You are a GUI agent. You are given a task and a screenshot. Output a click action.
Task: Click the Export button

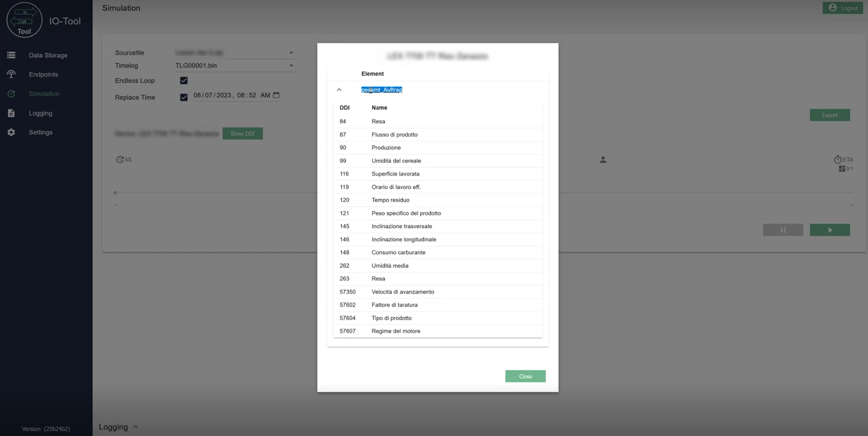point(830,115)
